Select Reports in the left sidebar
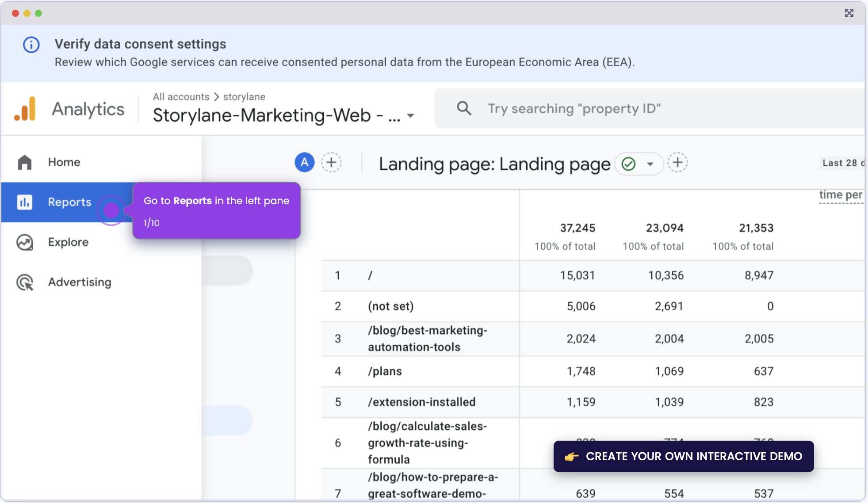 point(69,202)
